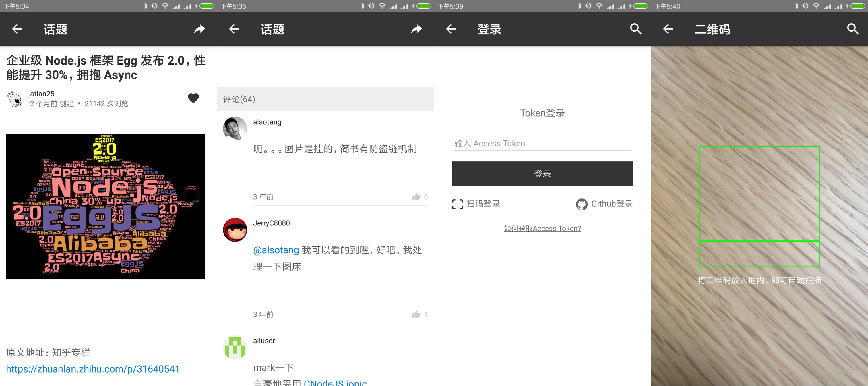The image size is (868, 386).
Task: Open the EggJS word cloud image
Action: (x=105, y=206)
